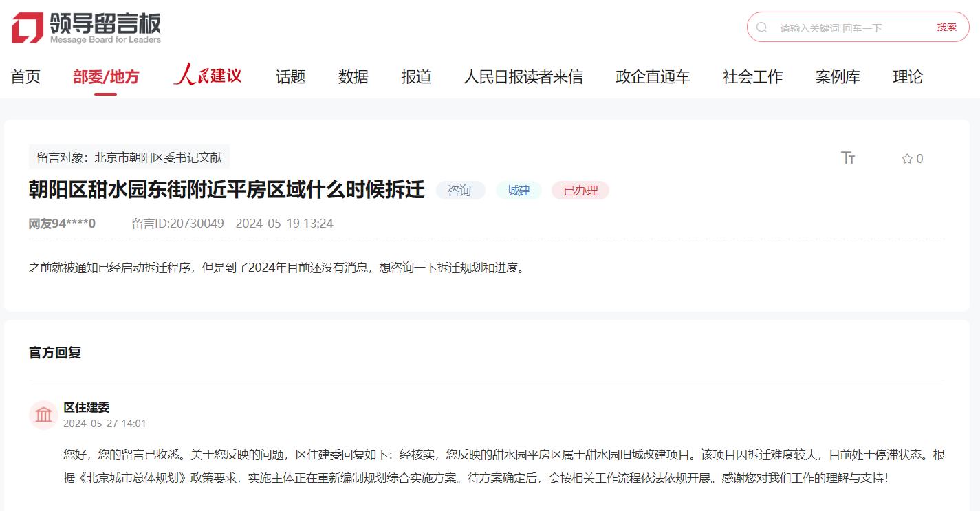Navigate to 政企直通车
The width and height of the screenshot is (980, 511).
pyautogui.click(x=652, y=77)
